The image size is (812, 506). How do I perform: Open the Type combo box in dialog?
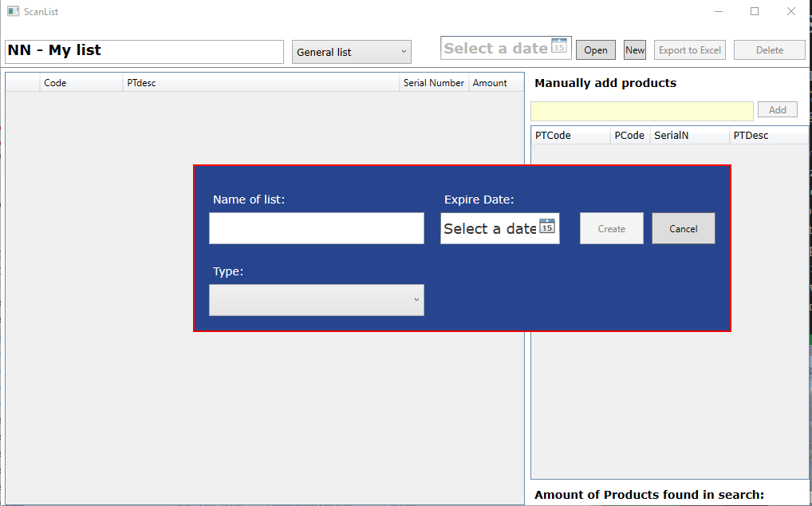(316, 300)
